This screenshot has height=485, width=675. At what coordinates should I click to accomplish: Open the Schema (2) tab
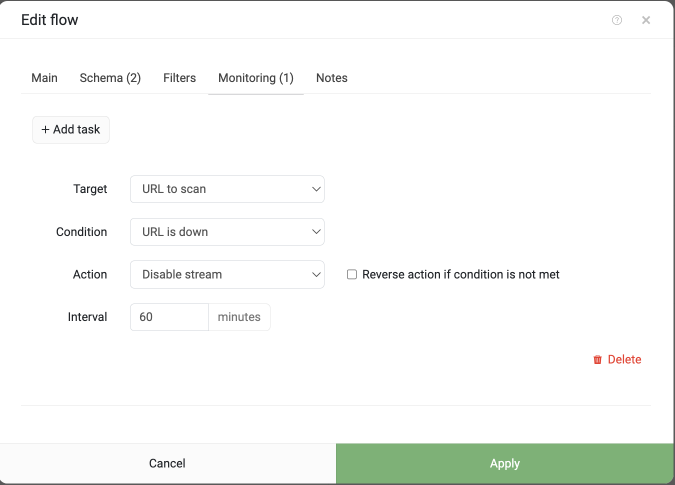[x=110, y=78]
